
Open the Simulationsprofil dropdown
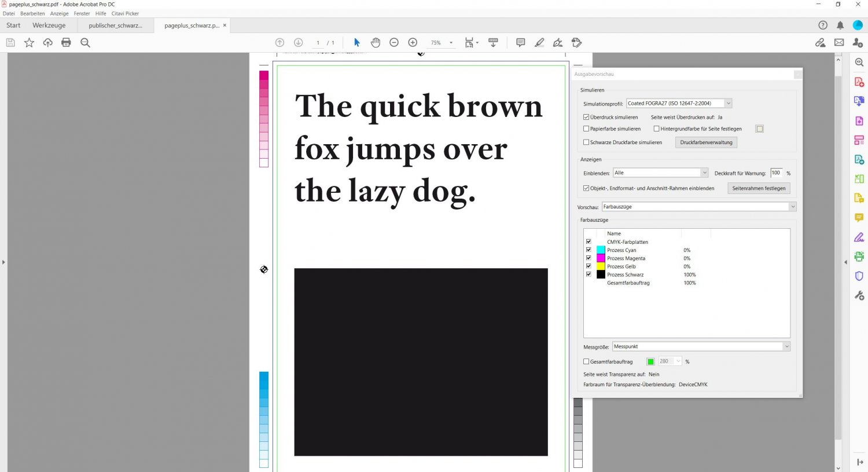[679, 103]
